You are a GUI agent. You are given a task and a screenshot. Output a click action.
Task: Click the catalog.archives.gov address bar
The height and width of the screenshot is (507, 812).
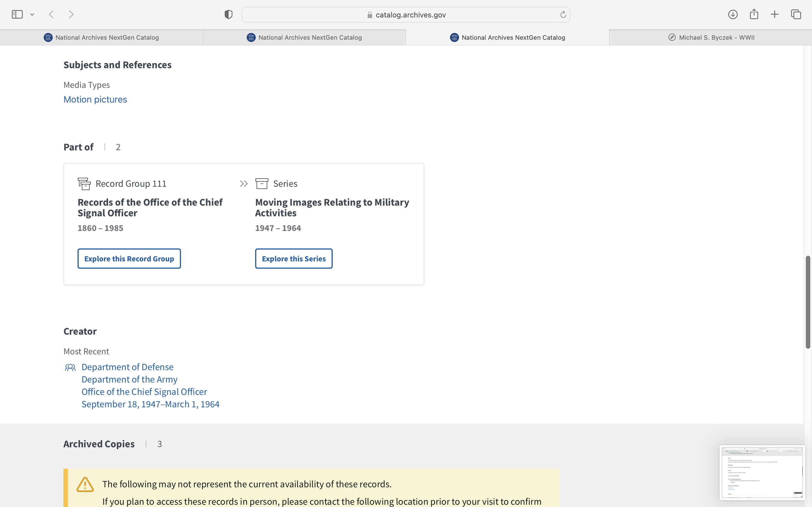click(406, 15)
